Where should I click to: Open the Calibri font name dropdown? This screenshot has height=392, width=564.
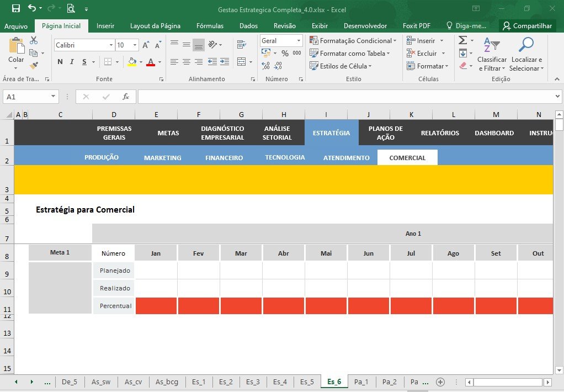click(x=111, y=45)
